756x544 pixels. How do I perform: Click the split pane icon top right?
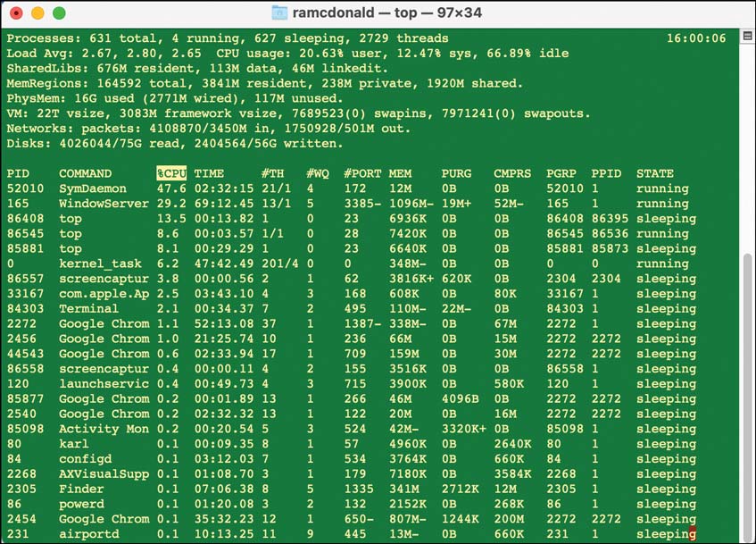click(747, 37)
